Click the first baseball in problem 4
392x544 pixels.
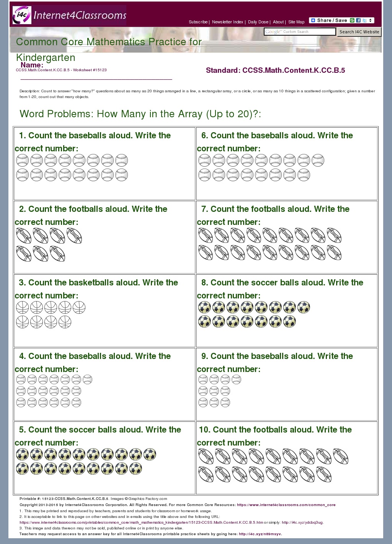pyautogui.click(x=21, y=379)
